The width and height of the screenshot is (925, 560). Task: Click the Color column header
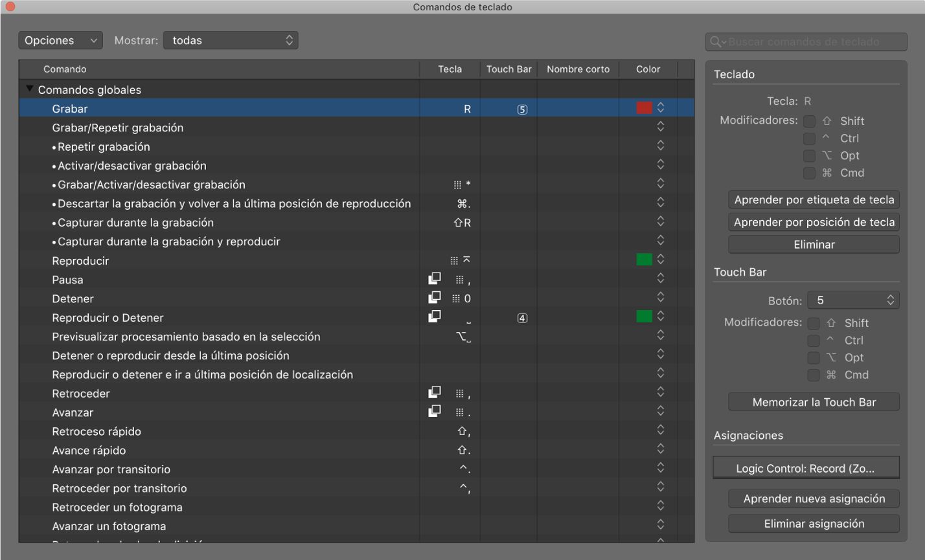tap(648, 69)
